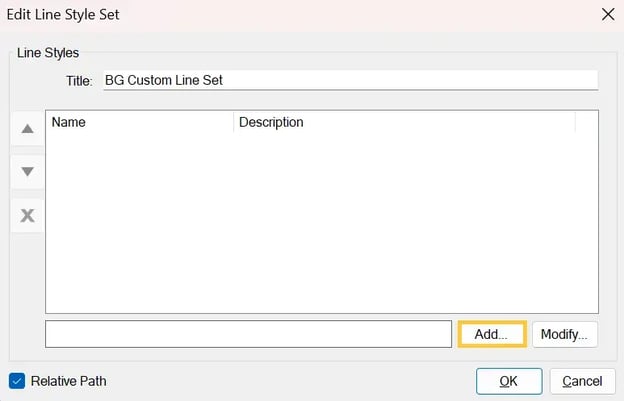Click the move up arrow icon

[x=27, y=128]
